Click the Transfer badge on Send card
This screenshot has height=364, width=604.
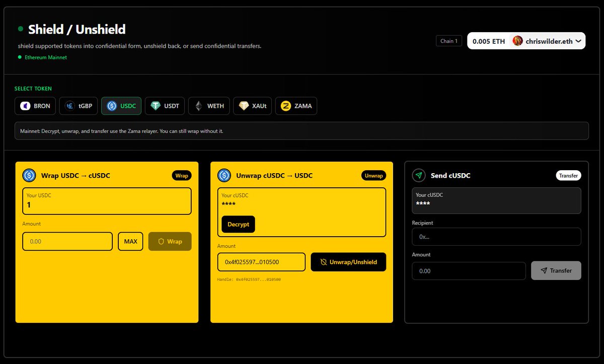pyautogui.click(x=568, y=176)
